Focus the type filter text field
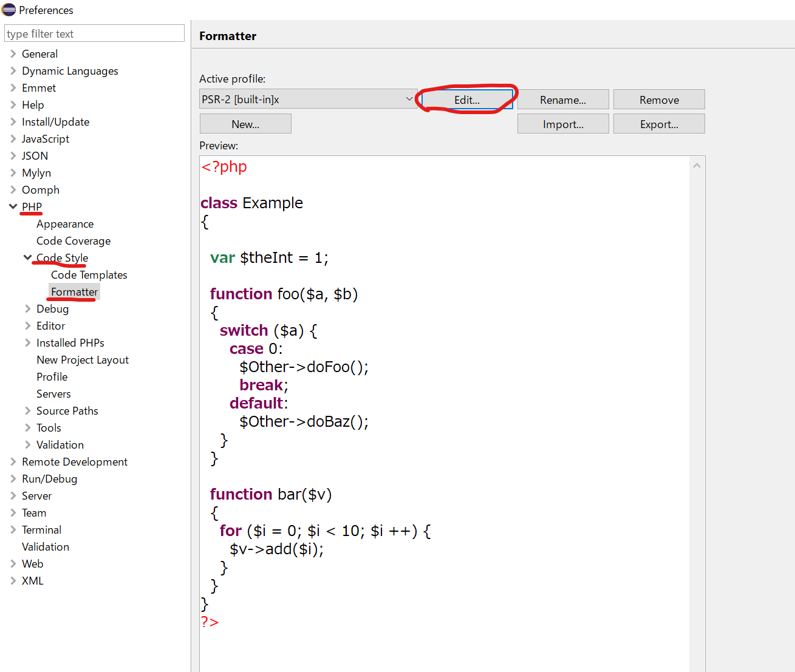The width and height of the screenshot is (795, 672). (94, 33)
